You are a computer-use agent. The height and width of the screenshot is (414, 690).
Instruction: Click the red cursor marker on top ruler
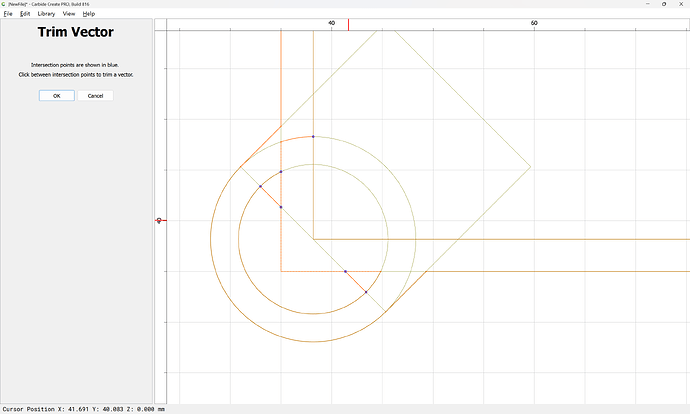coord(349,25)
